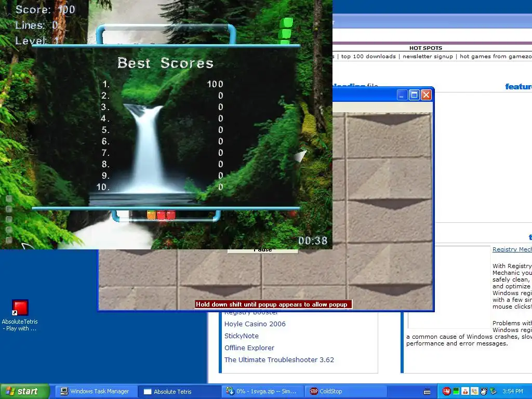Open the Windows Start menu
The width and height of the screenshot is (532, 399).
24,392
